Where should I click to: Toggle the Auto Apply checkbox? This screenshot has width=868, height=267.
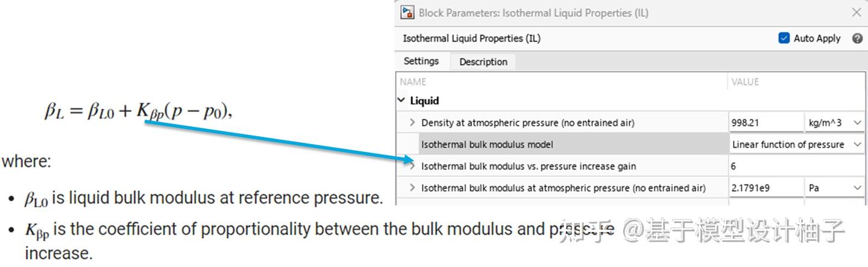tap(784, 38)
